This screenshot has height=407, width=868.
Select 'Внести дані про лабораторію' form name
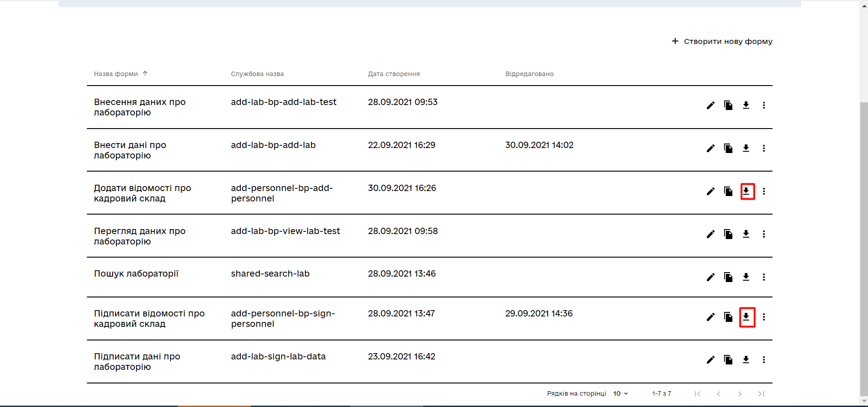[130, 150]
